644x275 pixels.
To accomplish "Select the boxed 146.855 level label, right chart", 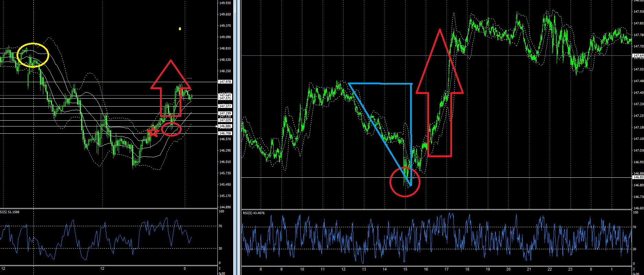I will 638,177.
